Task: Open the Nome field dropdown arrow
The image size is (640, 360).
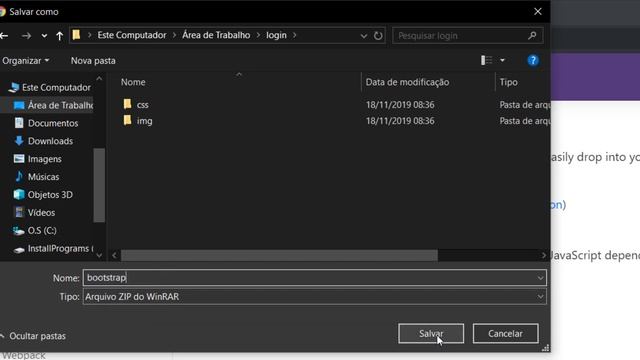Action: pyautogui.click(x=540, y=278)
